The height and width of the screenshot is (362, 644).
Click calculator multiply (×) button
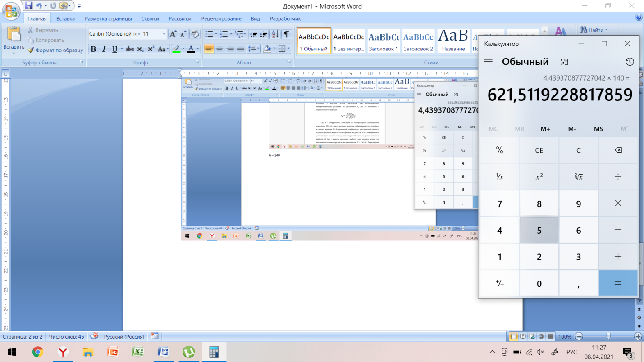pyautogui.click(x=618, y=204)
